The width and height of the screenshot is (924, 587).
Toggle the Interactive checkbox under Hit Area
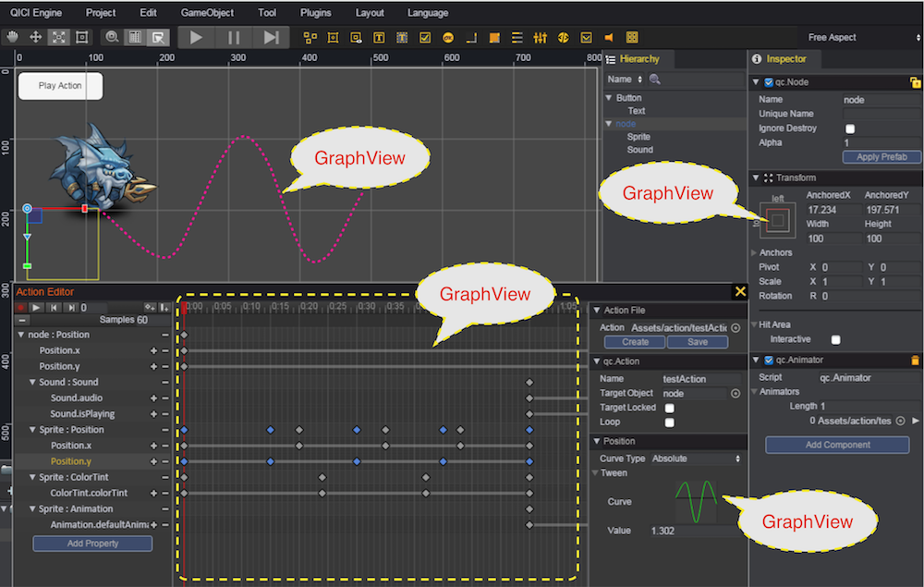pyautogui.click(x=835, y=340)
